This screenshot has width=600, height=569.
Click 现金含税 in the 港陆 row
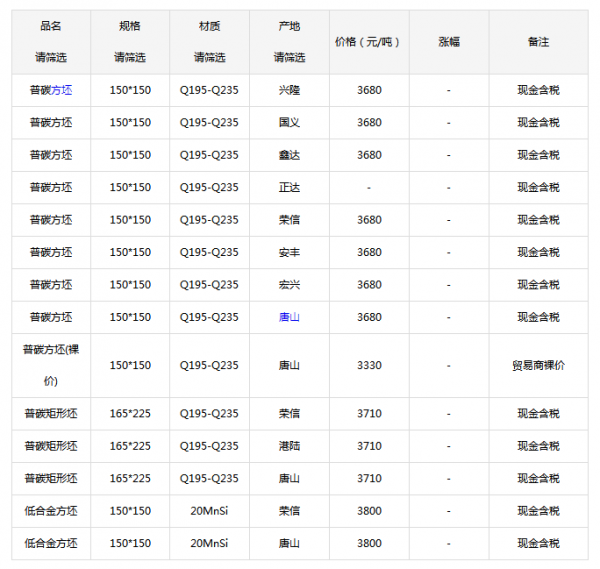(538, 446)
